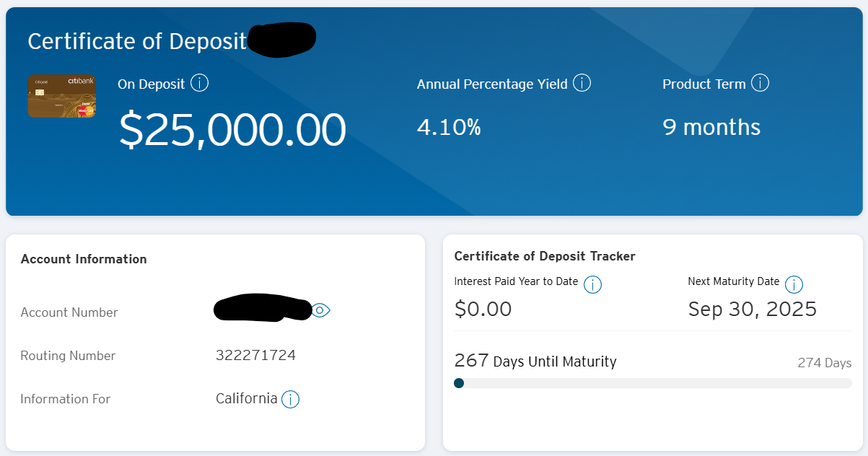Click the maturity progress bar indicator dot
The height and width of the screenshot is (456, 868).
(459, 383)
